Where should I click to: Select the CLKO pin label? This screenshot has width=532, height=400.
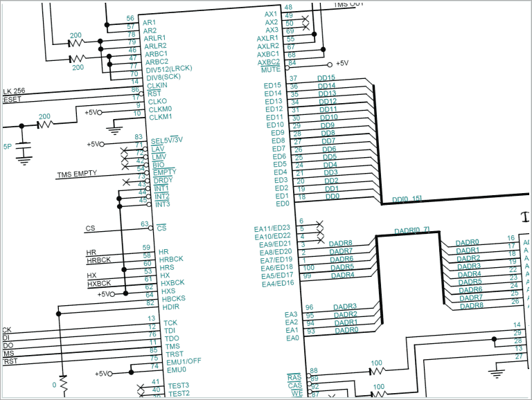coord(157,101)
